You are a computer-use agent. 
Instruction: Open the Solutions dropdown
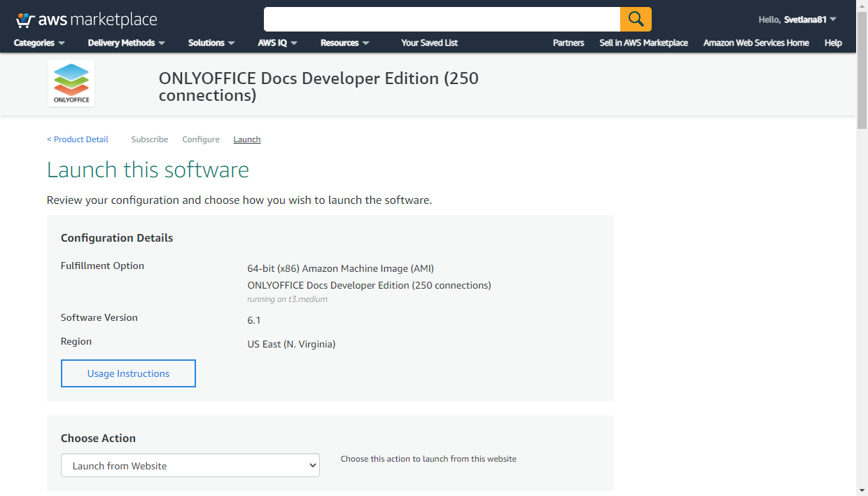tap(211, 43)
